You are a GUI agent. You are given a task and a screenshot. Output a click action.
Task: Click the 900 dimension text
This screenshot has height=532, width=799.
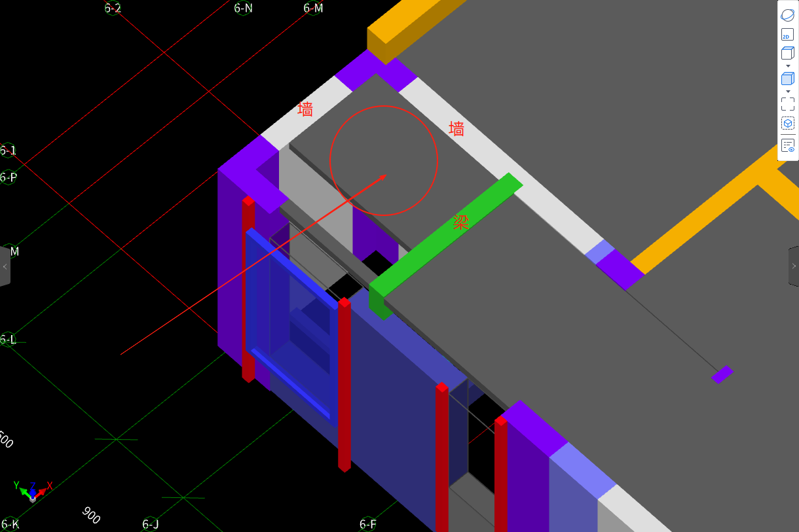(x=91, y=515)
